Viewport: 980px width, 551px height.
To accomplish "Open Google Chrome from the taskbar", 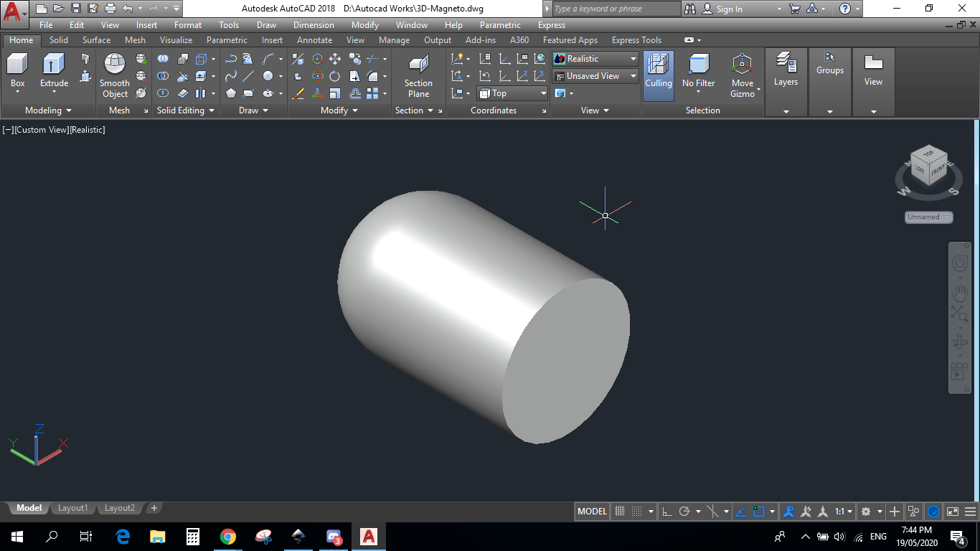I will 228,537.
